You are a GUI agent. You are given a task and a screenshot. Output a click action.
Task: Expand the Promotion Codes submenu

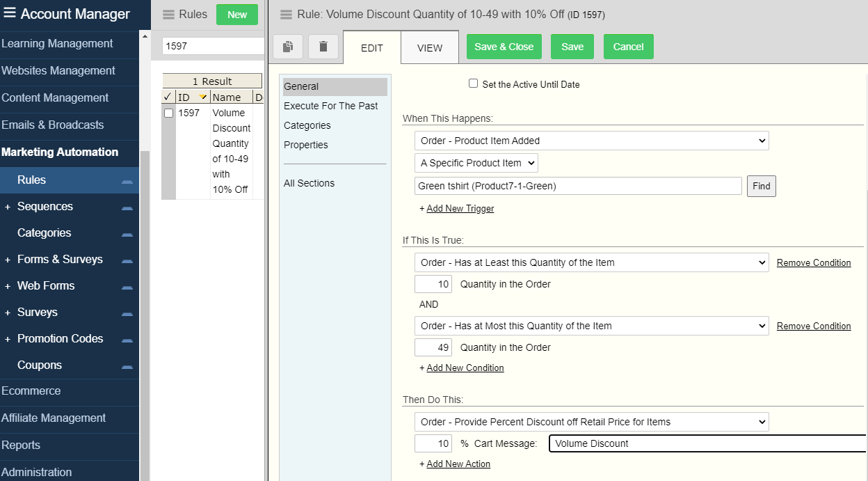(x=8, y=339)
